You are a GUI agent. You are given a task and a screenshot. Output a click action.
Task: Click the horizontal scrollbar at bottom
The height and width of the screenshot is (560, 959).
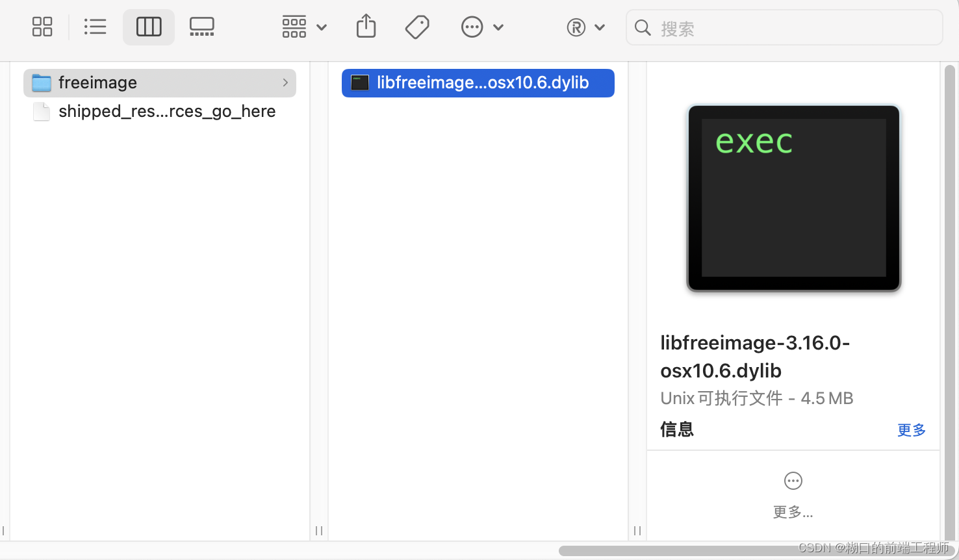[x=758, y=551]
